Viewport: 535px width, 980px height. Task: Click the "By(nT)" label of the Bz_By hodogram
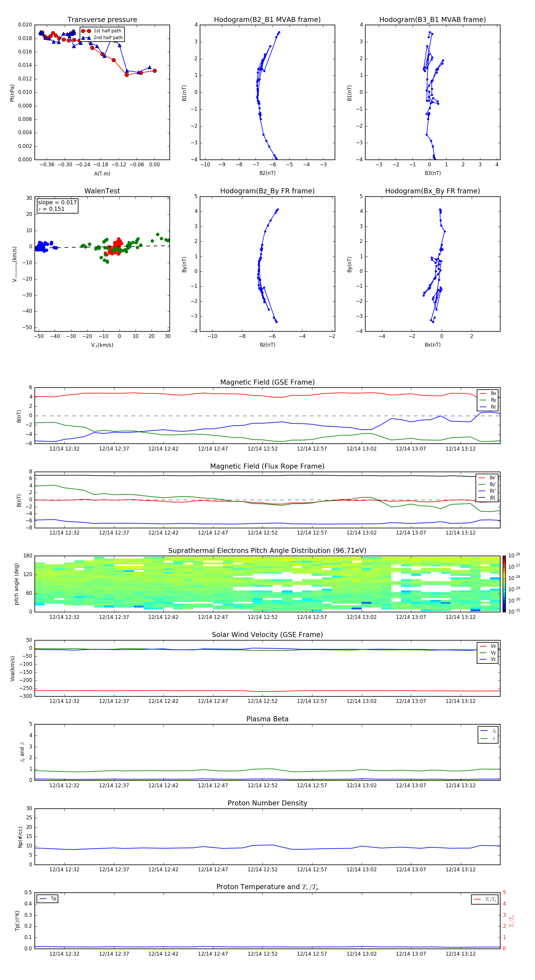[184, 264]
